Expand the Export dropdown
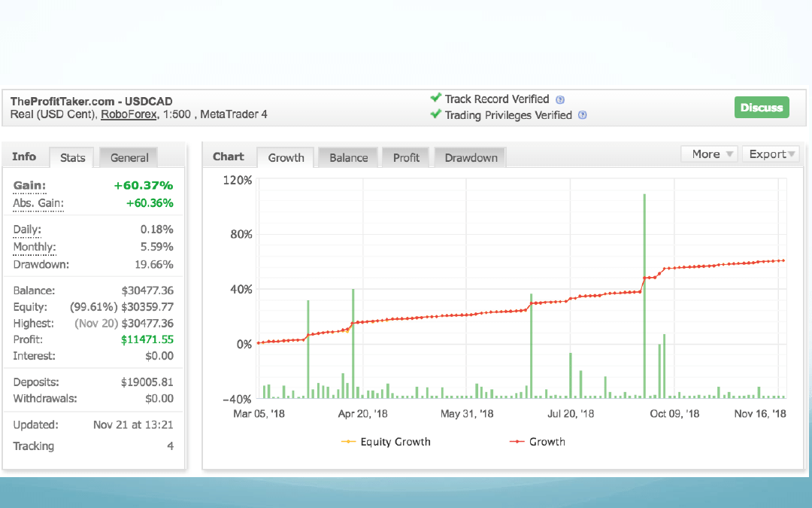Screen dimensions: 812x508 (x=772, y=154)
